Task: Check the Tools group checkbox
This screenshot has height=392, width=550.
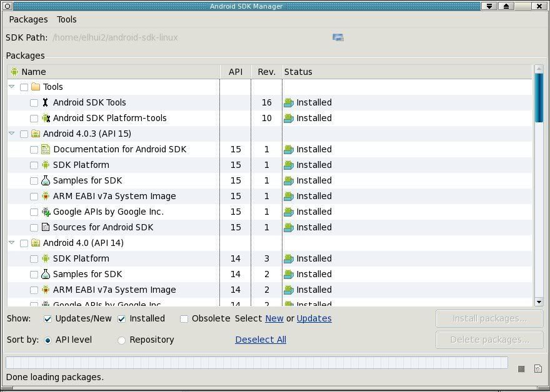Action: click(24, 87)
